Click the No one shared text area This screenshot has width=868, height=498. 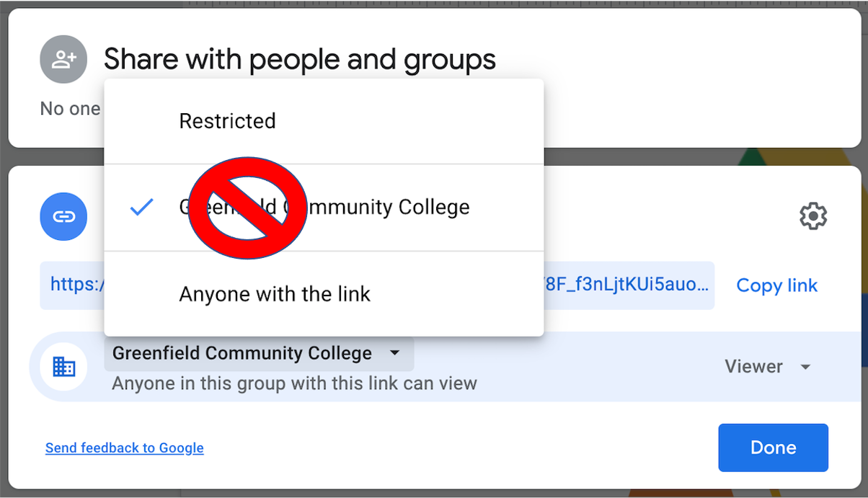tap(70, 108)
